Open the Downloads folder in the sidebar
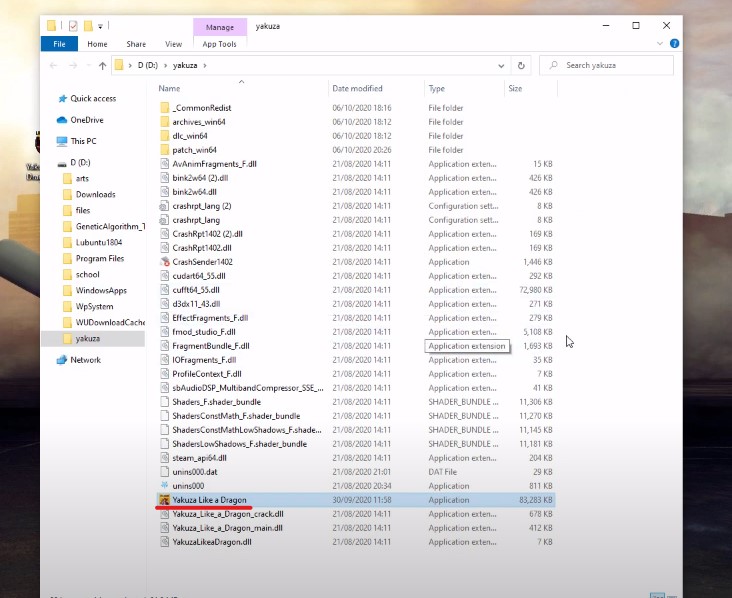The image size is (732, 598). 95,194
